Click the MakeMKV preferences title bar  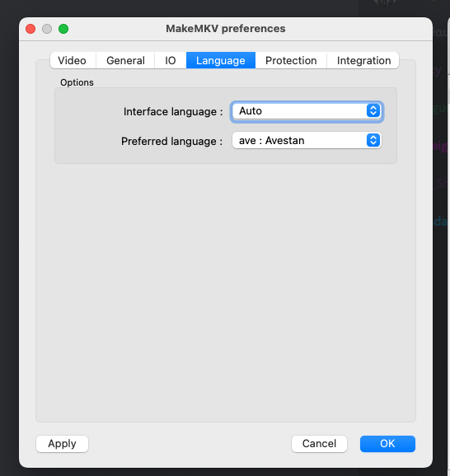226,29
